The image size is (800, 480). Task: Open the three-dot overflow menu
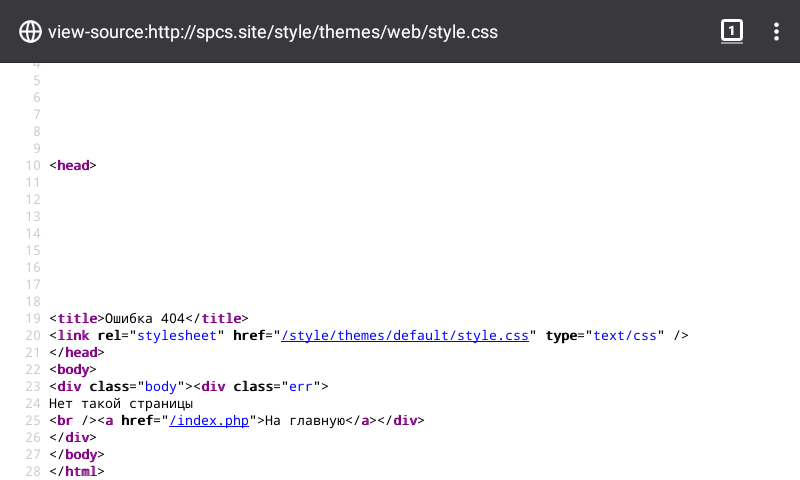776,32
